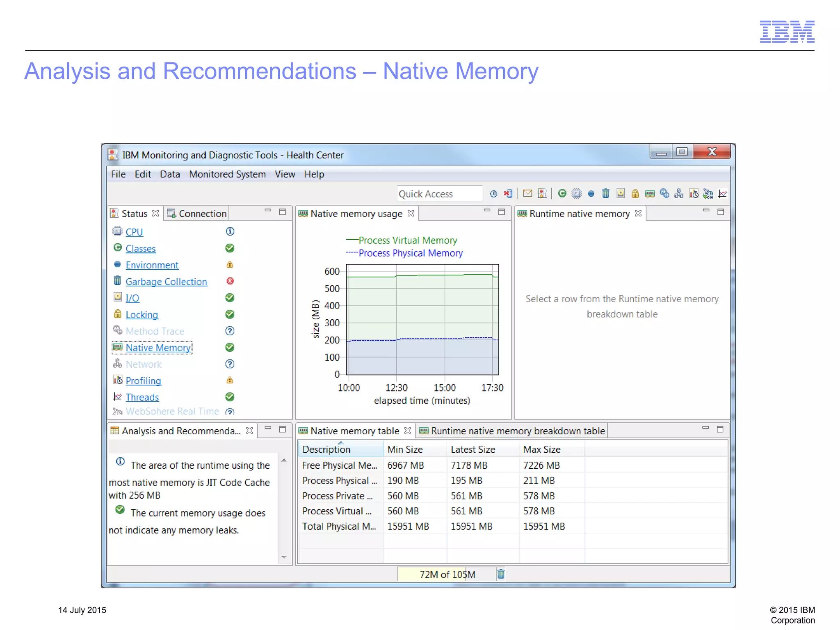
Task: Open Environment perspective blue dot toolbar icon
Action: (591, 194)
